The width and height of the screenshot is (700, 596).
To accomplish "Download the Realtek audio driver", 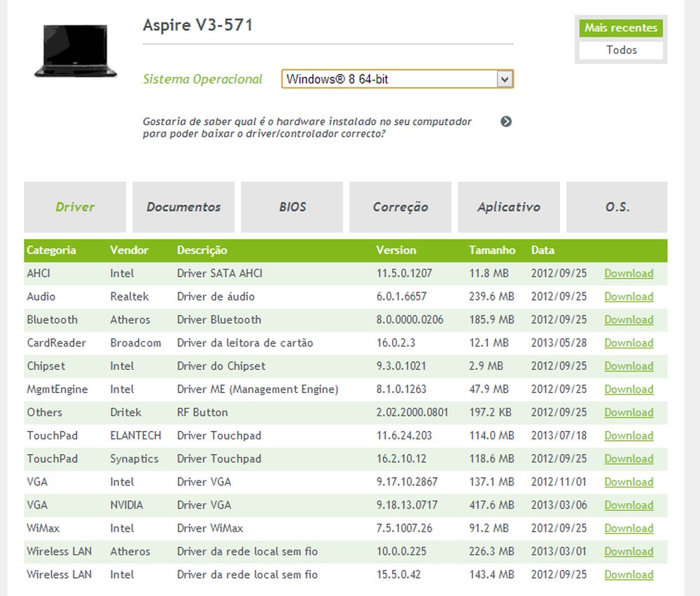I will pyautogui.click(x=628, y=296).
